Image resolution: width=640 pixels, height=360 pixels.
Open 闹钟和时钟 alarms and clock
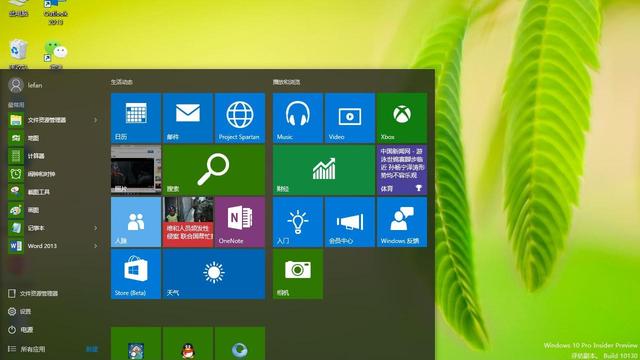click(53, 174)
